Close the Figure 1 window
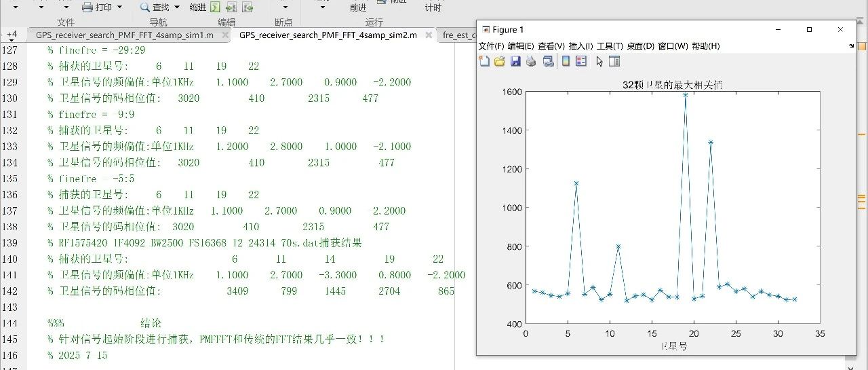 pyautogui.click(x=840, y=30)
